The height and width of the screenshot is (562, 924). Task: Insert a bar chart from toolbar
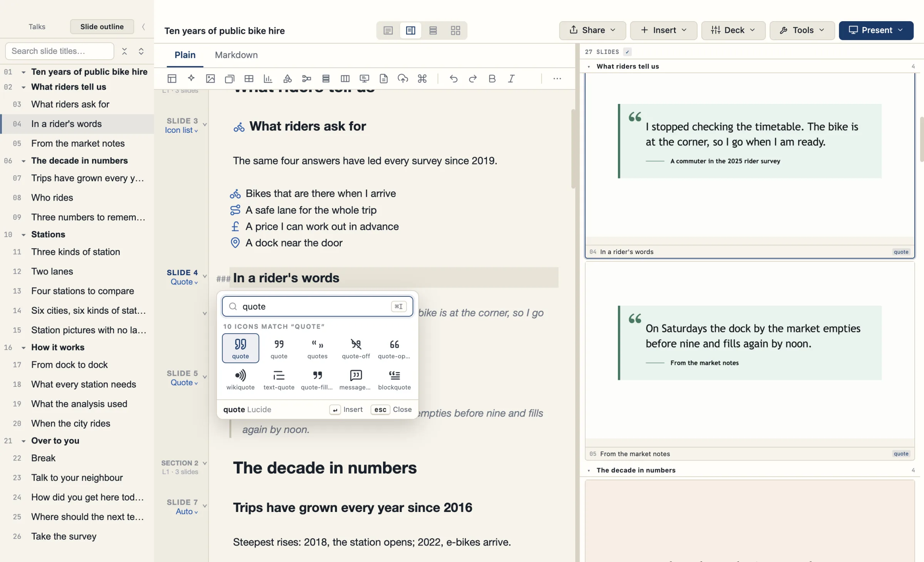268,79
